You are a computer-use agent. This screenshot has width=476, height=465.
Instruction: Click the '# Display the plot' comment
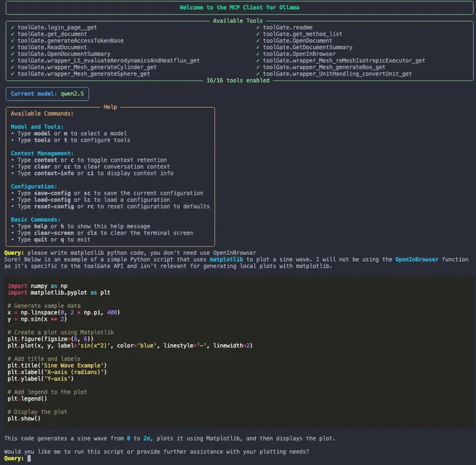(37, 412)
